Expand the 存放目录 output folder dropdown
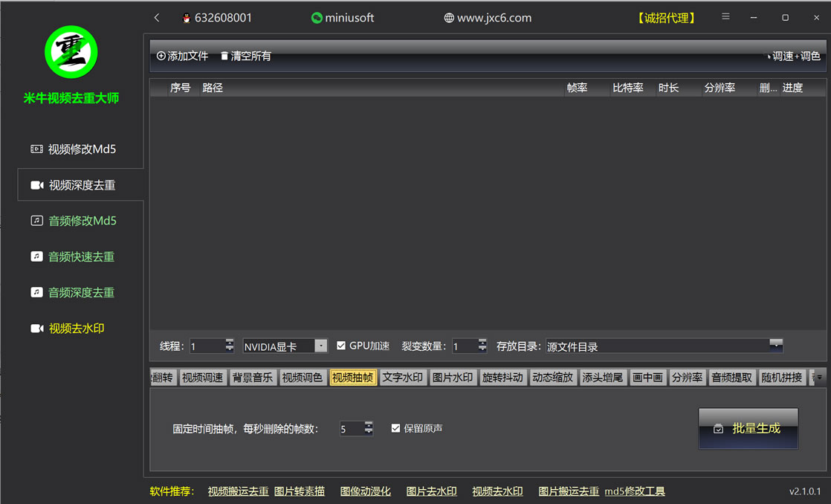Viewport: 831px width, 504px height. click(775, 344)
